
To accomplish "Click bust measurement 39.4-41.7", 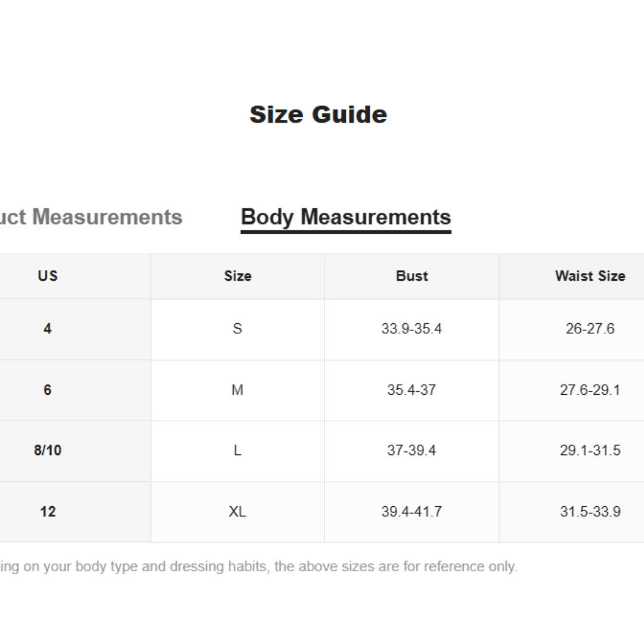I will (411, 512).
